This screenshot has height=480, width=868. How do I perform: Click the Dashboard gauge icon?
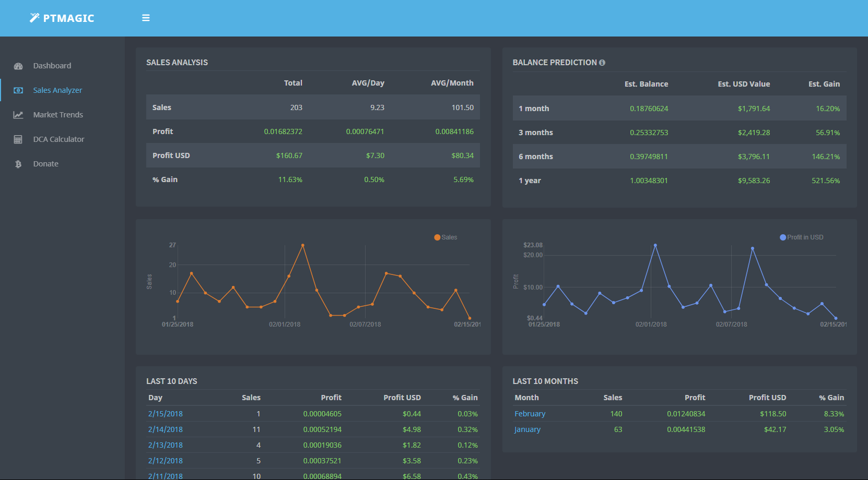[x=18, y=66]
